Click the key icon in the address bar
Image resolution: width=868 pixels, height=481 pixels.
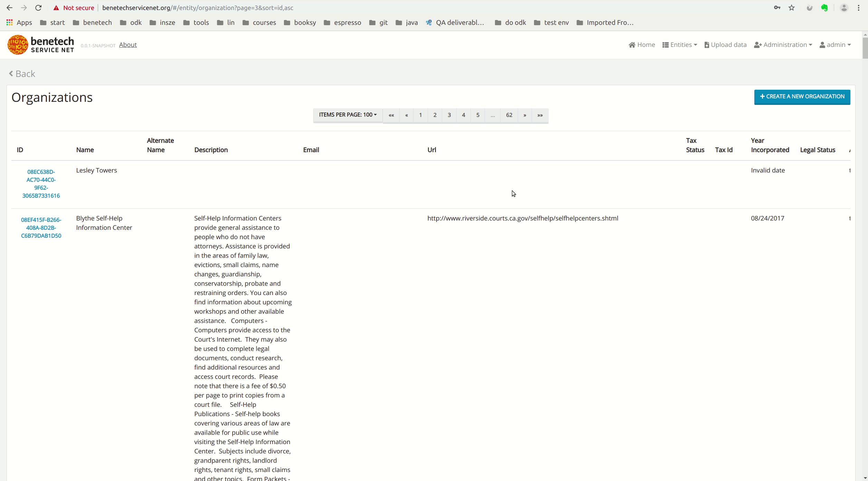tap(777, 8)
